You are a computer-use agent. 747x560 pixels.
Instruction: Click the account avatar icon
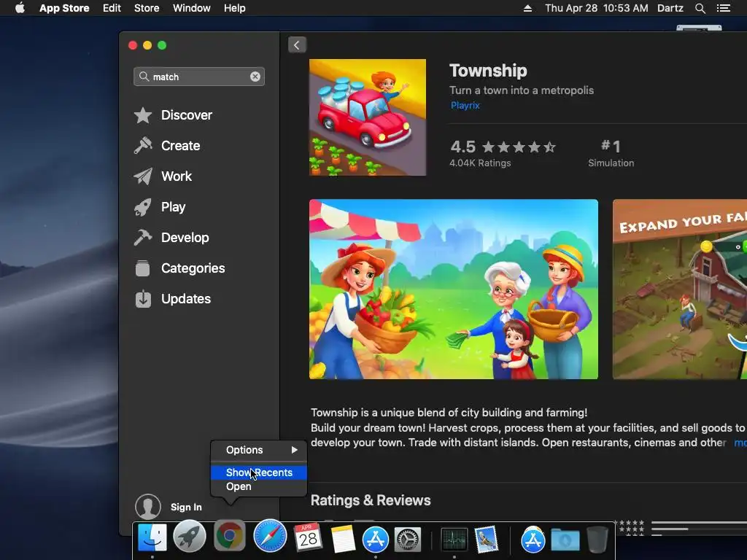click(x=148, y=507)
